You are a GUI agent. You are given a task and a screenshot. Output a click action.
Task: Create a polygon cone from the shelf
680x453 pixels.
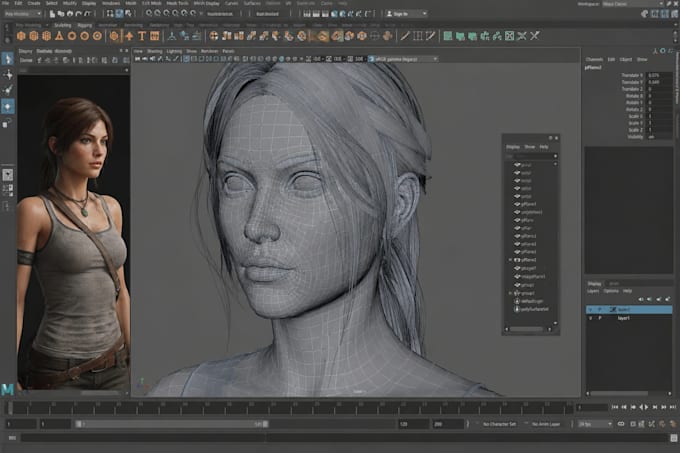coord(59,36)
